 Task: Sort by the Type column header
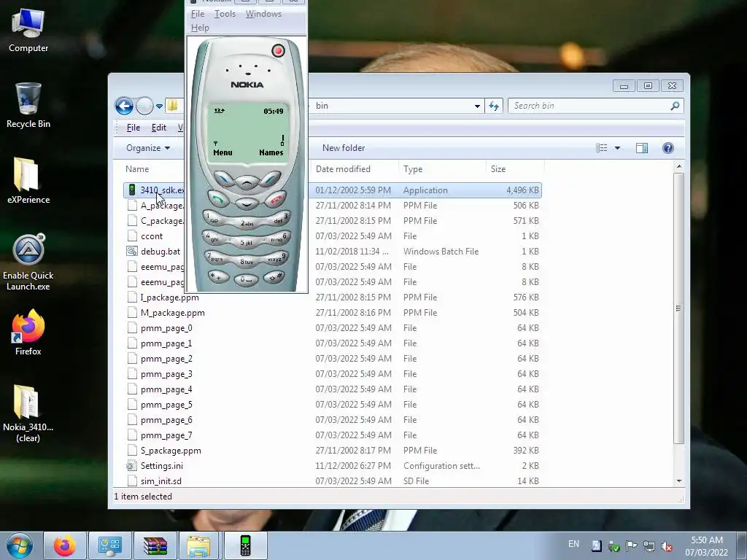coord(442,169)
